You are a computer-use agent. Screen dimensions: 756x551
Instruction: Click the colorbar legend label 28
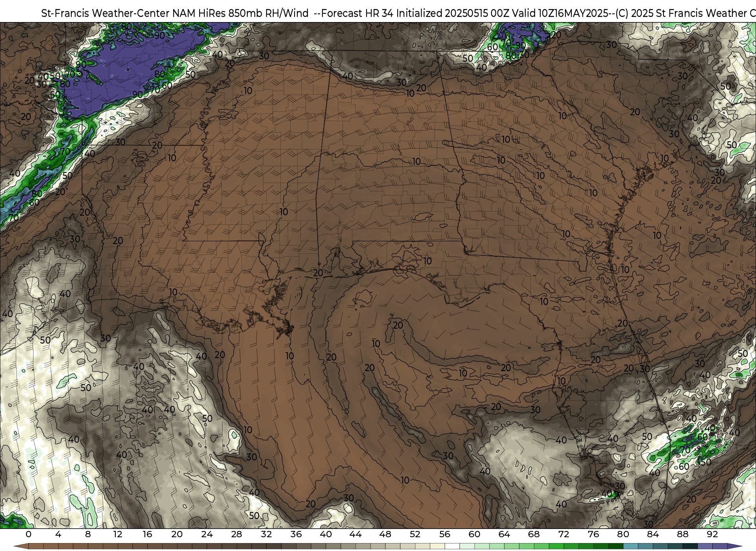[x=237, y=534]
